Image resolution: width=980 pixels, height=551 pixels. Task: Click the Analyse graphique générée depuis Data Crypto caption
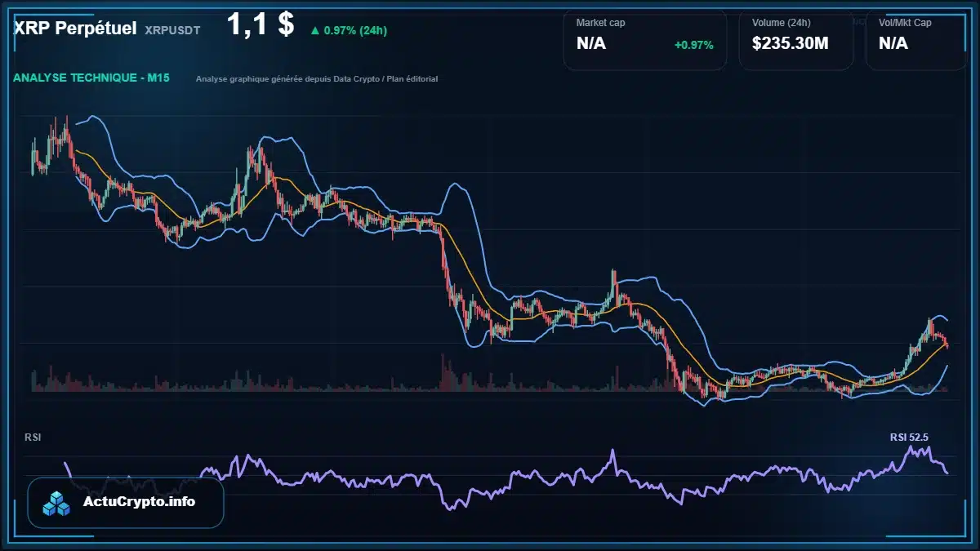click(317, 79)
